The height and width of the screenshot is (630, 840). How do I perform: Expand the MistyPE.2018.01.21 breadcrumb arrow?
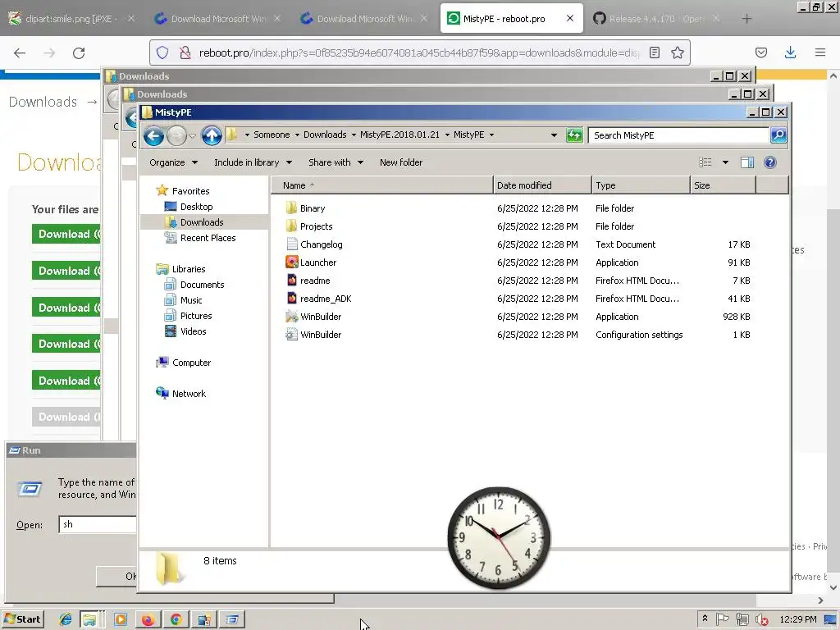tap(447, 135)
